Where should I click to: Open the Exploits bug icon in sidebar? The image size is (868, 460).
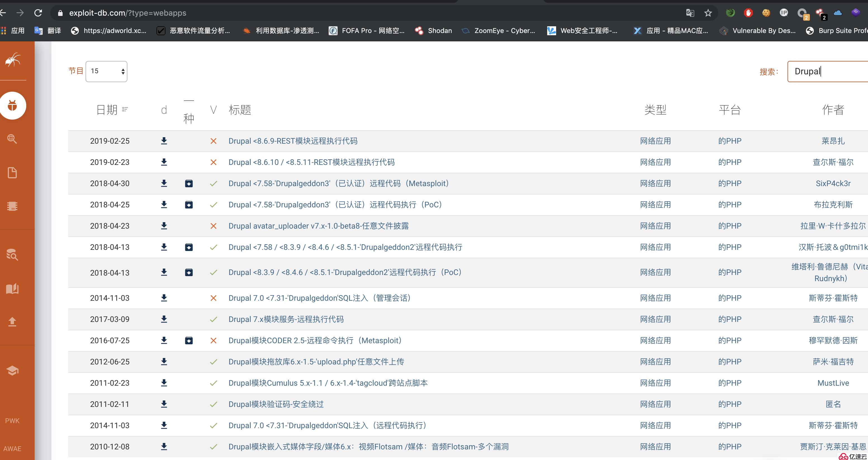click(13, 105)
